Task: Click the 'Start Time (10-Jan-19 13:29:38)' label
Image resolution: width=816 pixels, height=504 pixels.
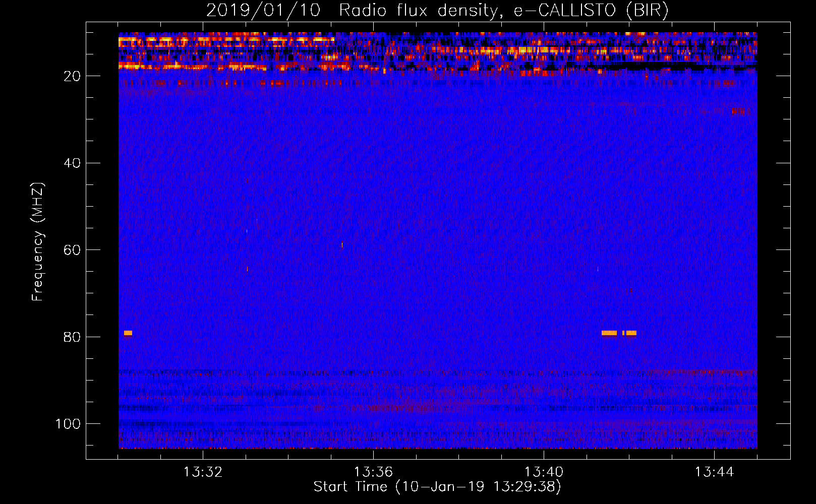Action: click(x=437, y=487)
